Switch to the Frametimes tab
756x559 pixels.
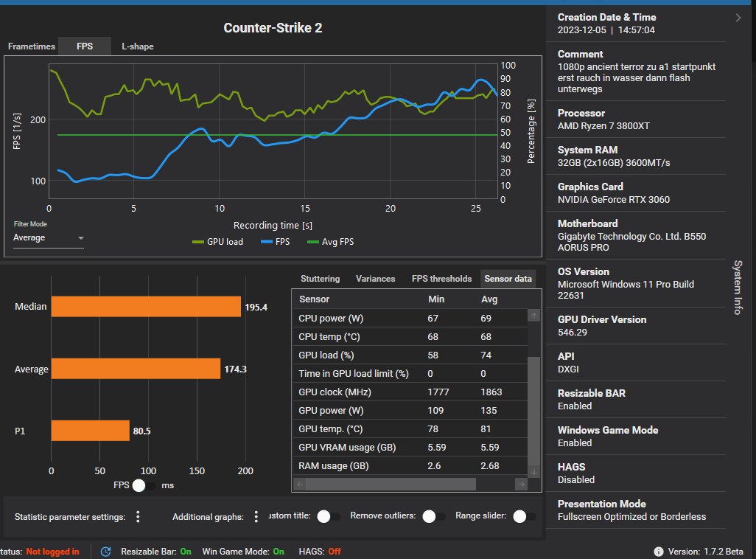coord(32,46)
